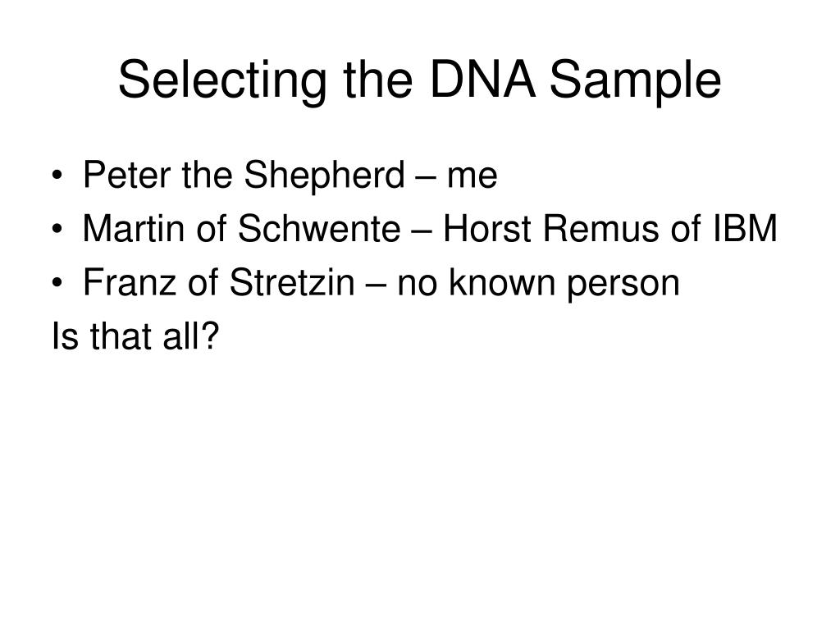Click the name "Franz" in third bullet
Screen dimensions: 840x630
click(x=129, y=282)
